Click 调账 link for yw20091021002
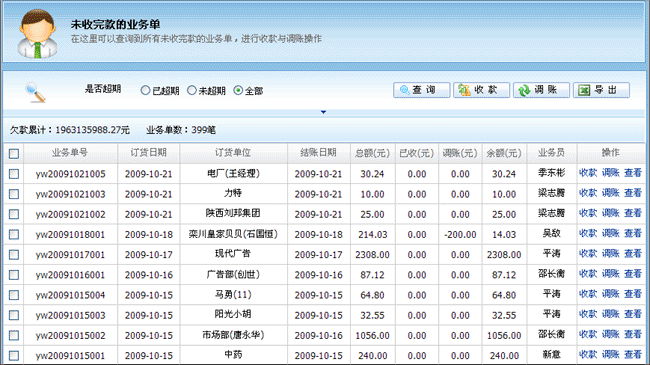 [611, 213]
